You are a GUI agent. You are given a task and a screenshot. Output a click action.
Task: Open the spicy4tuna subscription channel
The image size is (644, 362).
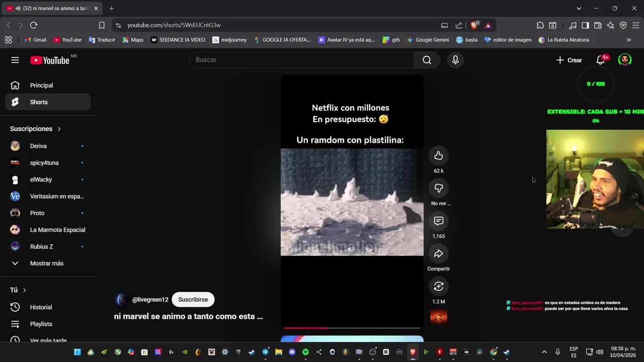(x=48, y=163)
